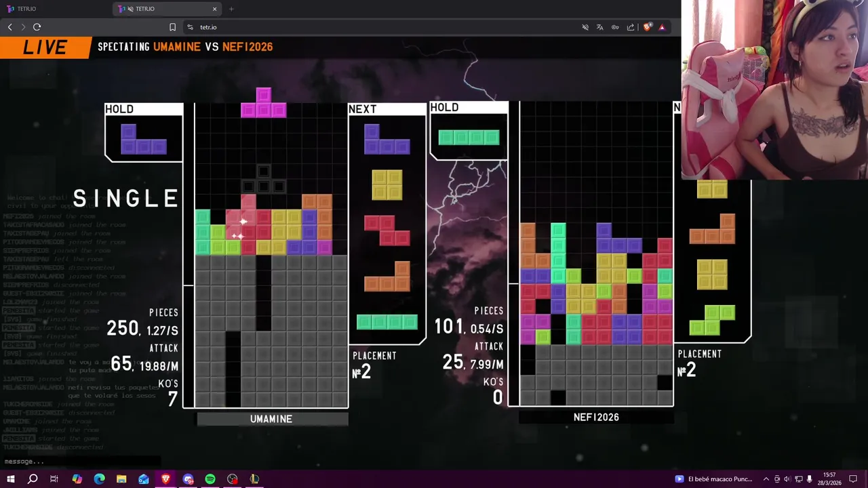868x488 pixels.
Task: Open the translate page icon
Action: tap(600, 27)
